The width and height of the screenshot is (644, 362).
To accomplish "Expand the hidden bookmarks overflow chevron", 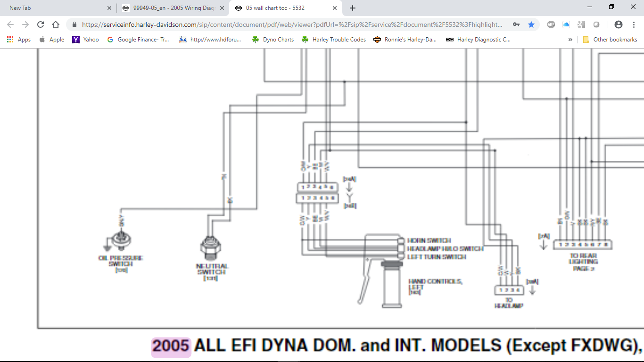I will [570, 40].
